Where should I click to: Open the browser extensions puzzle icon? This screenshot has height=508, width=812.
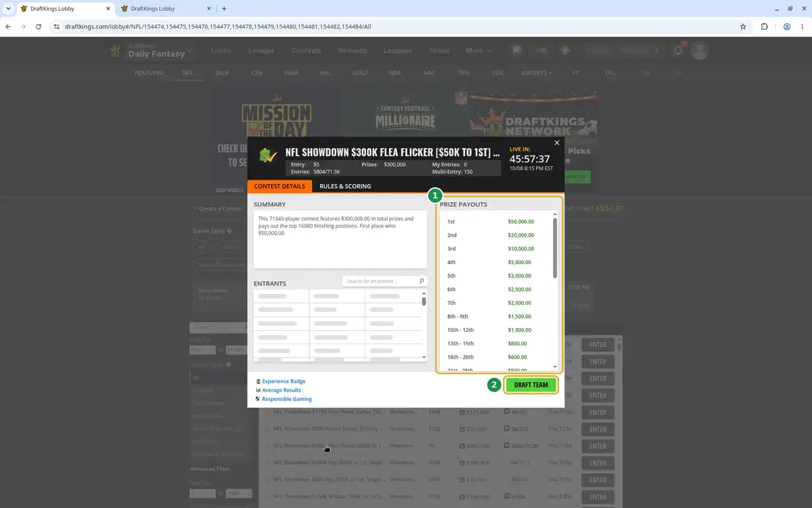tap(764, 27)
